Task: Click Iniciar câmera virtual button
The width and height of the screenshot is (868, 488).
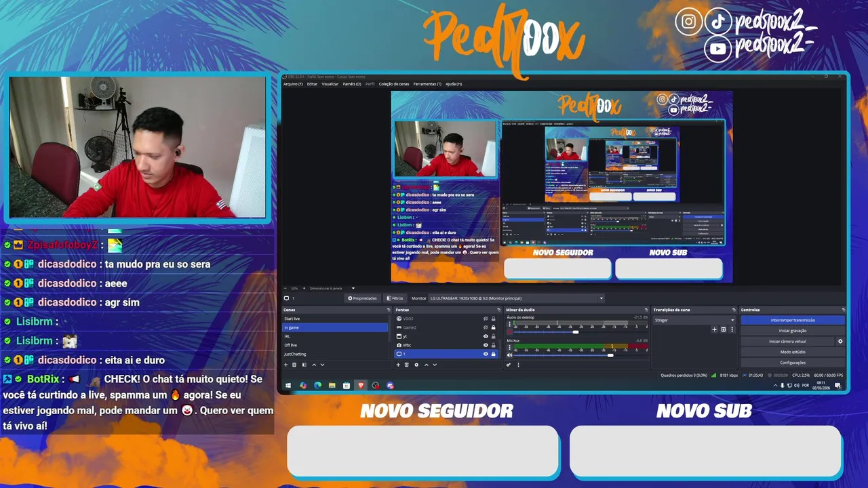Action: (787, 341)
